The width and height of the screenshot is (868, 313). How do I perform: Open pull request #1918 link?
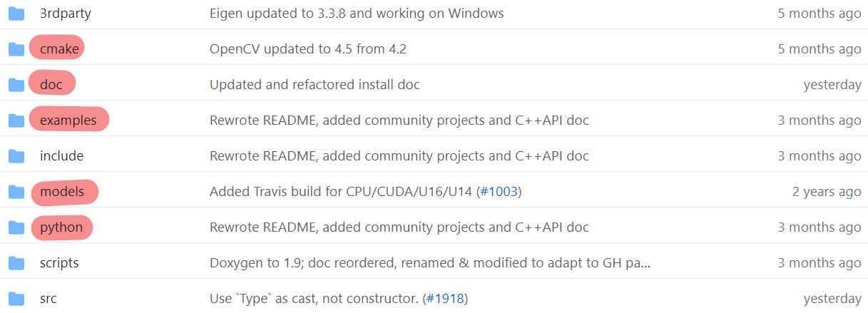pyautogui.click(x=446, y=299)
